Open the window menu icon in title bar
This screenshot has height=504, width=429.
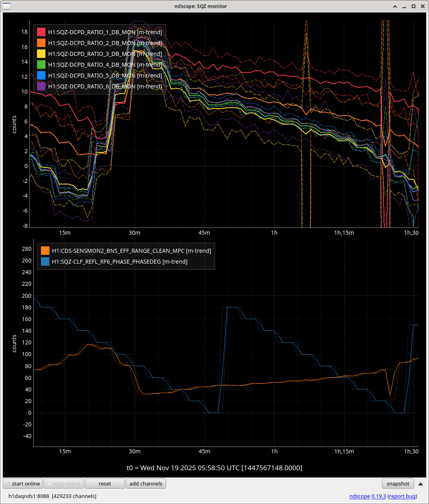[6, 6]
